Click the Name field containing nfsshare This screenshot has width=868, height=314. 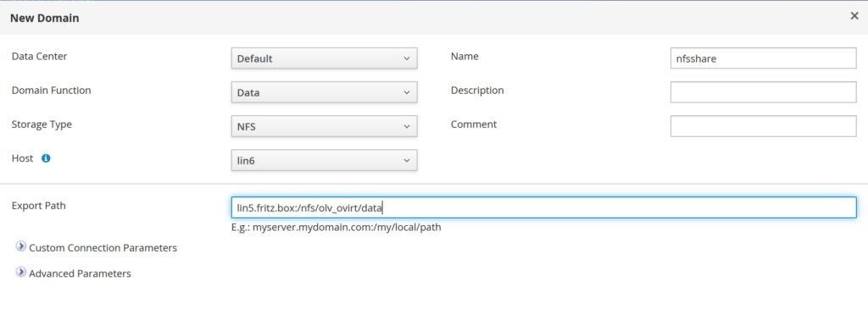pyautogui.click(x=764, y=58)
